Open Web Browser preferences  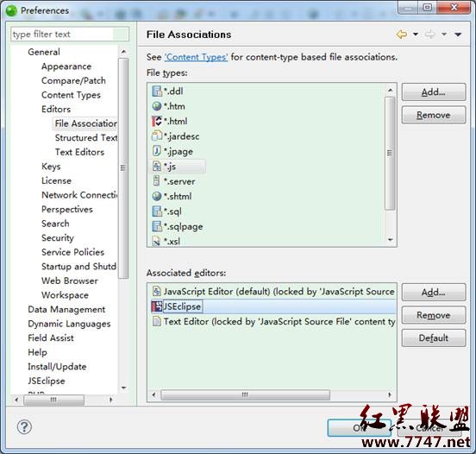(70, 281)
